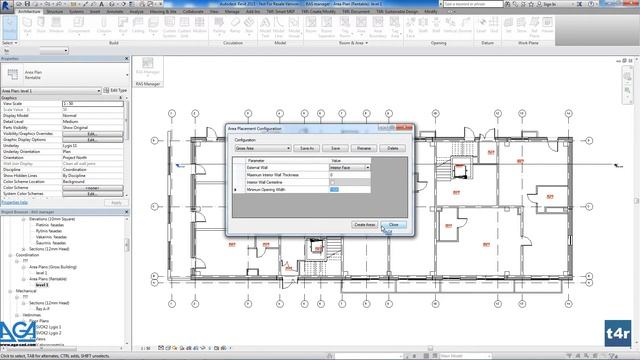Switch to the Systems ribbon tab
Viewport: 640px width, 360px height.
point(76,11)
